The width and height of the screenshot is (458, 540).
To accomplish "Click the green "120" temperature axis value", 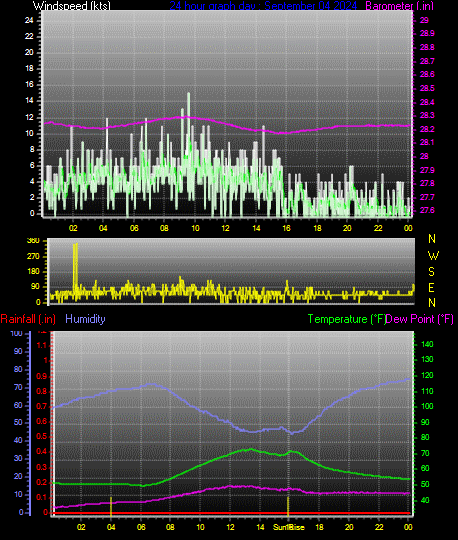I will tap(427, 375).
